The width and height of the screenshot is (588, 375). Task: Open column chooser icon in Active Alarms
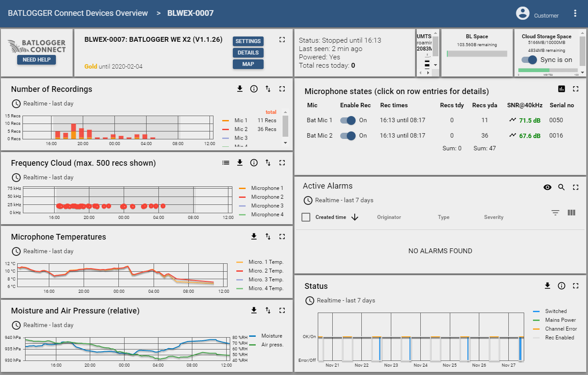pyautogui.click(x=571, y=213)
